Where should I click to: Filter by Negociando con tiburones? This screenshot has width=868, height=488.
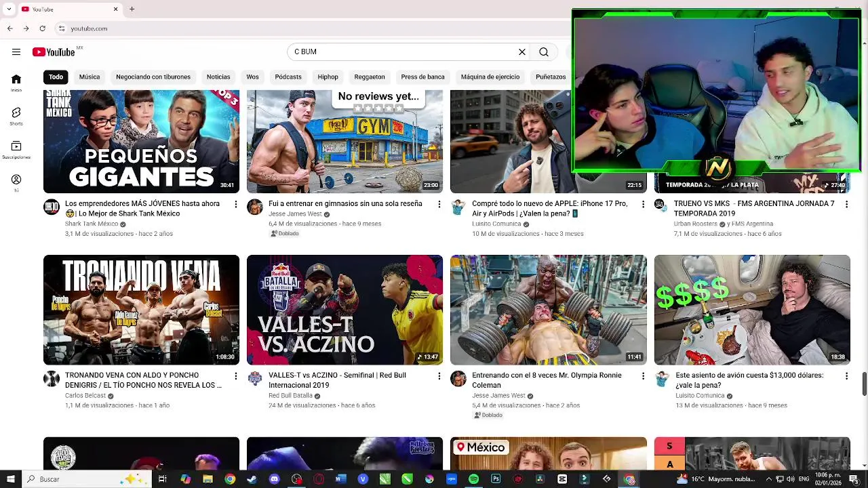[153, 77]
